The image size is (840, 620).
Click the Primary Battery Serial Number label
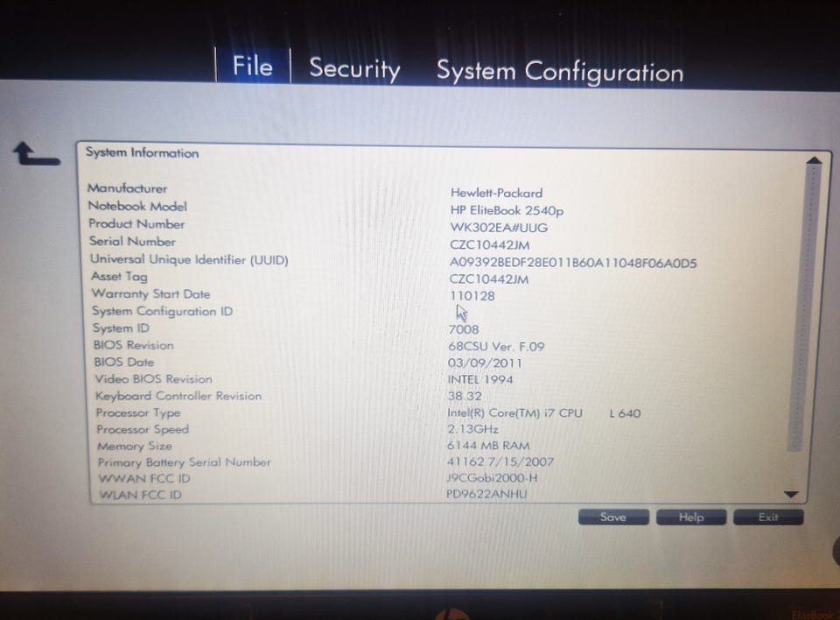[185, 461]
